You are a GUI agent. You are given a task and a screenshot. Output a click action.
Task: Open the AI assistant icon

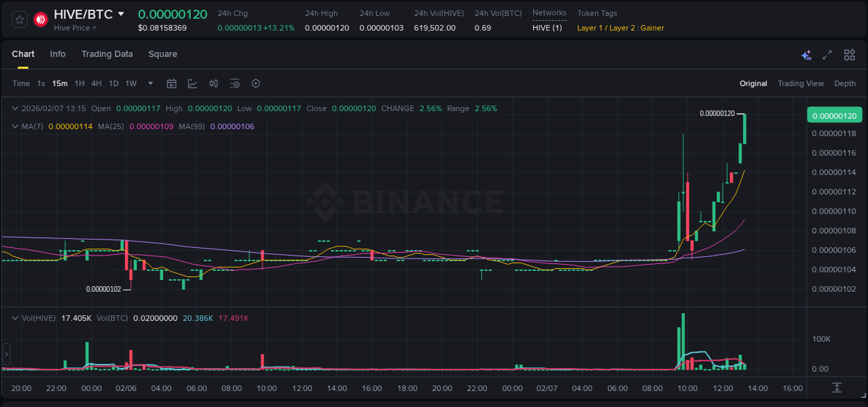(806, 54)
